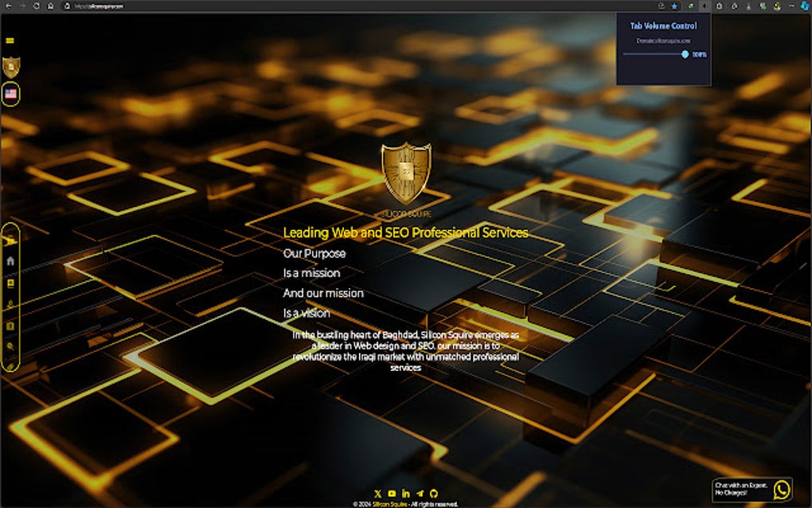Open LinkedIn social link
The width and height of the screenshot is (812, 508).
tap(405, 494)
